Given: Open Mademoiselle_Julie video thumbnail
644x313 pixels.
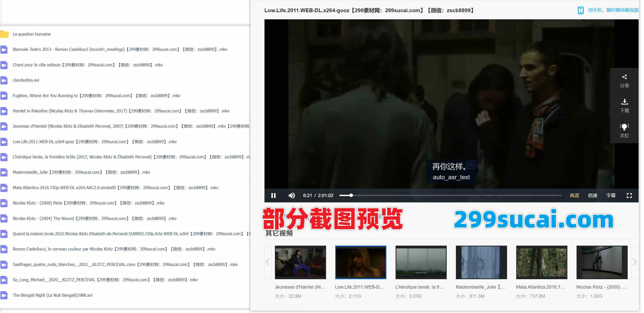Looking at the screenshot, I should [481, 262].
